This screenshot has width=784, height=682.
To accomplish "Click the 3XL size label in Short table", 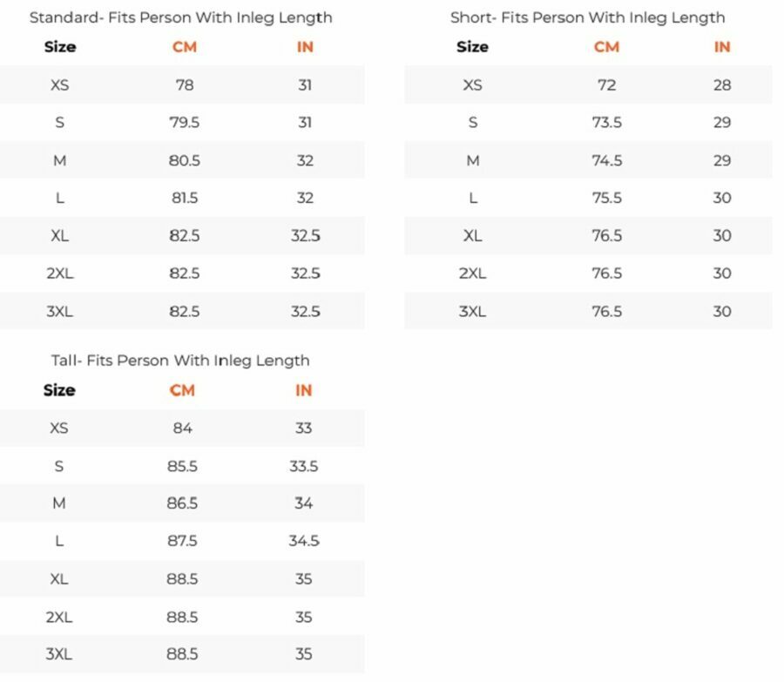I will 472,311.
